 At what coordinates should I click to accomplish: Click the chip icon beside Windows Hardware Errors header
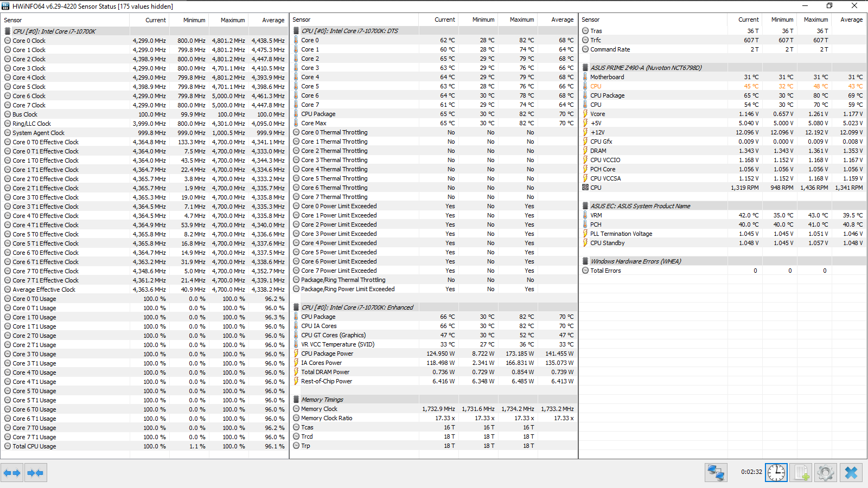585,261
